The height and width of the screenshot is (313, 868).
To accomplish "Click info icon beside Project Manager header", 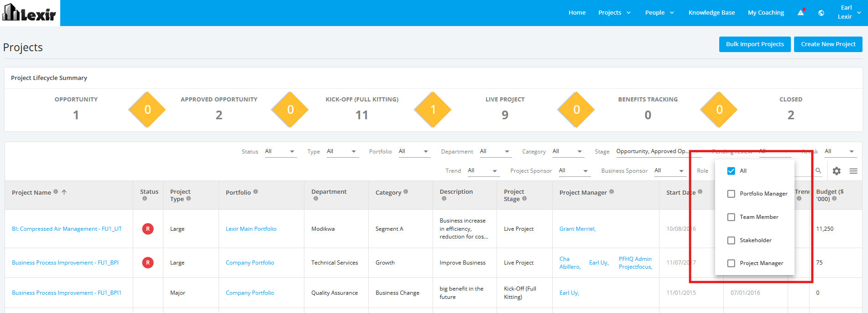I will pos(612,192).
